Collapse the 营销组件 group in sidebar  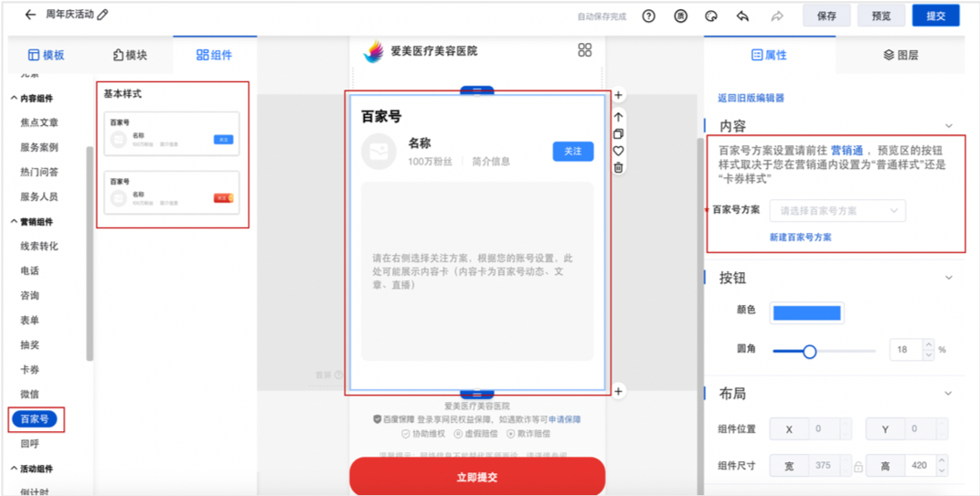(14, 222)
